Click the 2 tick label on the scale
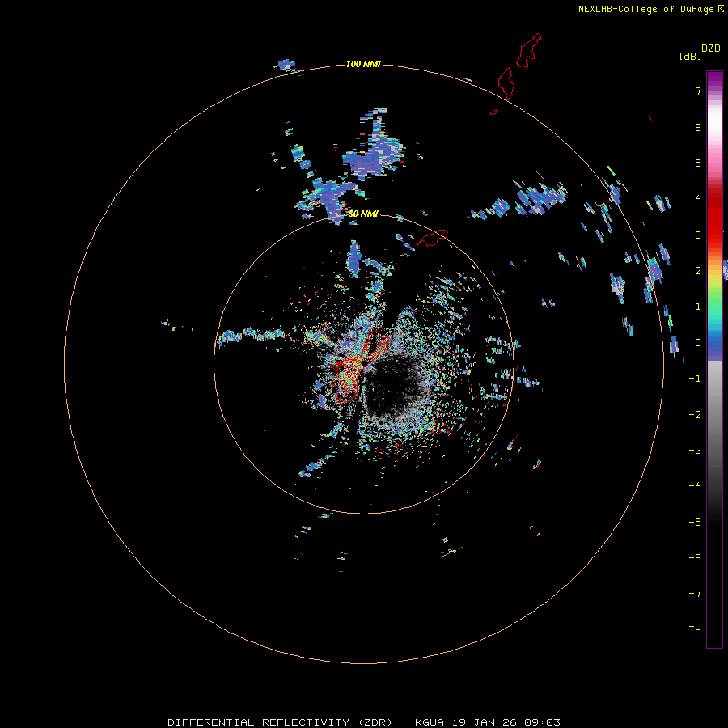Viewport: 728px width, 728px height. pyautogui.click(x=698, y=271)
